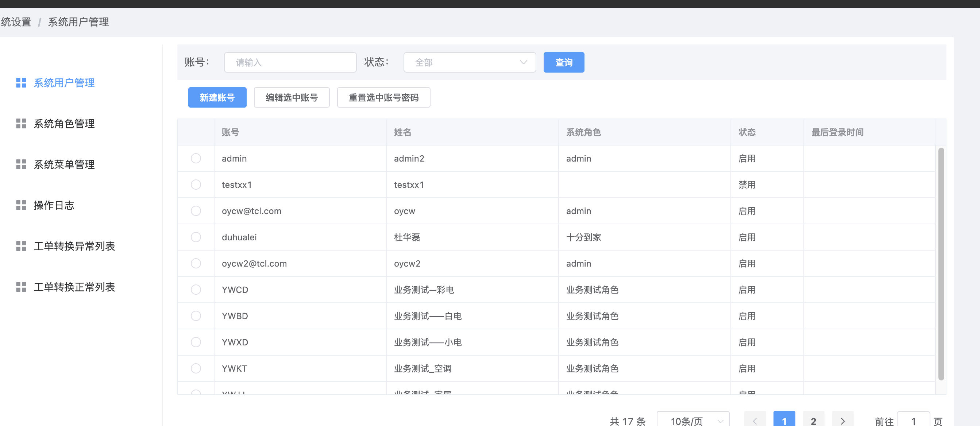Select the radio button for oycw@tcl.com row
980x426 pixels.
coord(196,211)
